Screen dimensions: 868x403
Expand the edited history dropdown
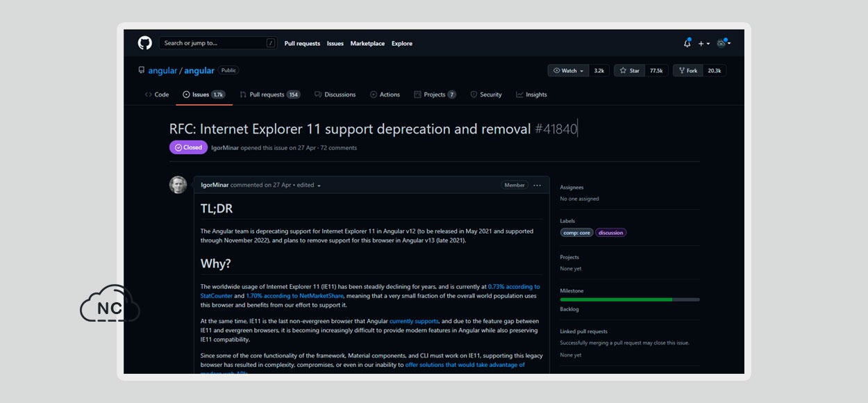tap(309, 186)
